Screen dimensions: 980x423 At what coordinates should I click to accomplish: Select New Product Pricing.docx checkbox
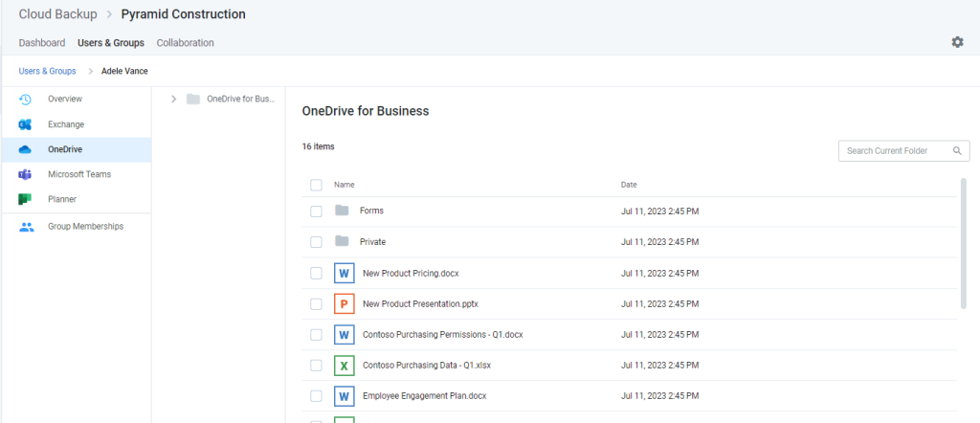[x=316, y=273]
